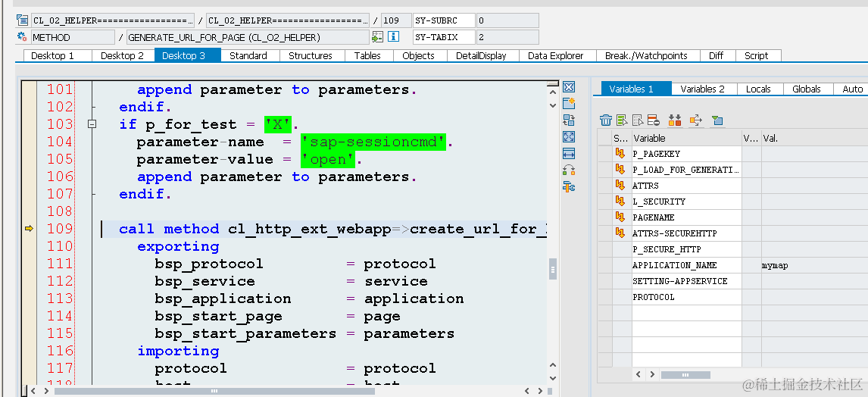Click the green funnel icon in variables toolbar

click(x=717, y=120)
